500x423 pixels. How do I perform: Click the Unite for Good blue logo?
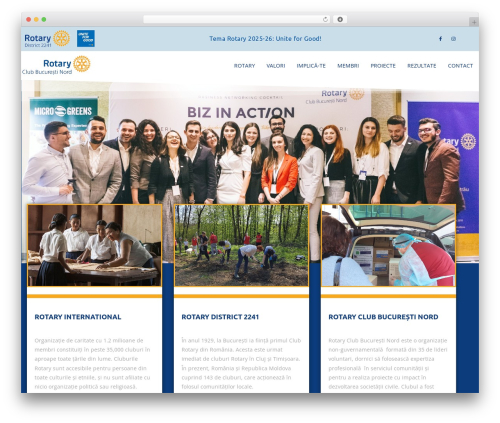coord(86,38)
